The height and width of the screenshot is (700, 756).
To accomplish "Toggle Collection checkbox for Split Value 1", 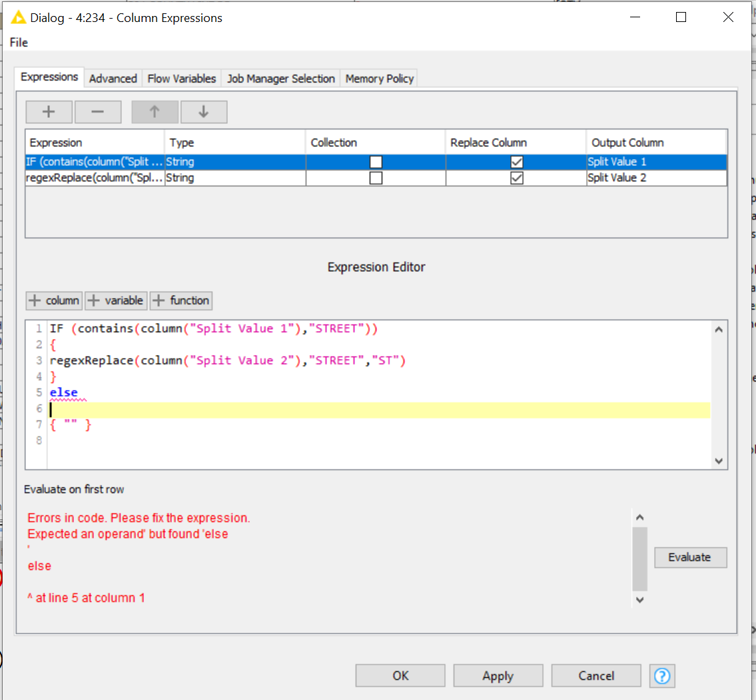I will [x=376, y=162].
